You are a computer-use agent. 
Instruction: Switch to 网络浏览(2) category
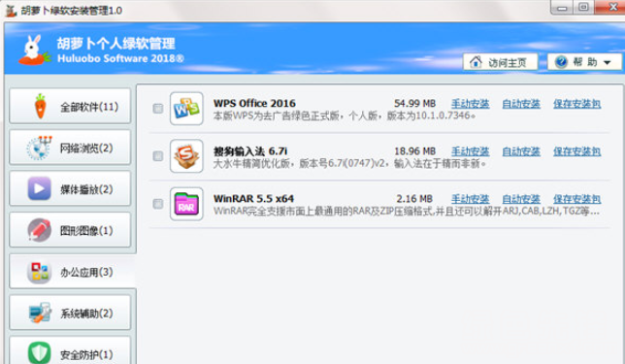(x=70, y=148)
